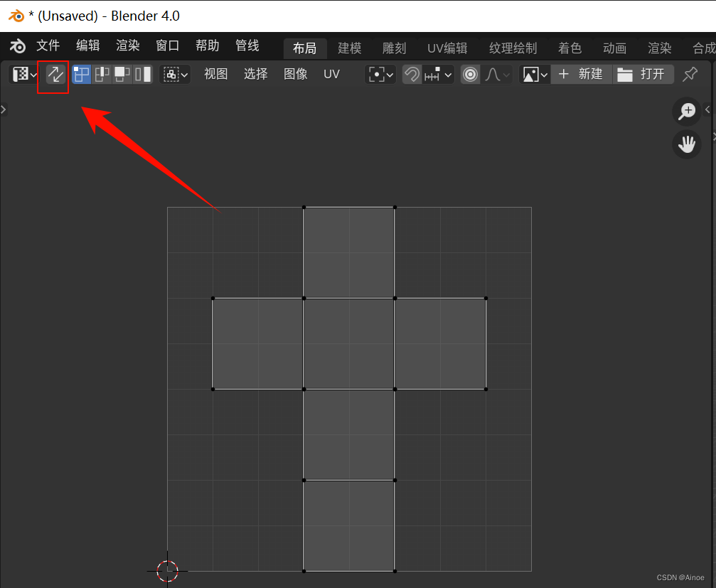Expand the left toolbar arrow
The width and height of the screenshot is (716, 588).
tap(3, 109)
